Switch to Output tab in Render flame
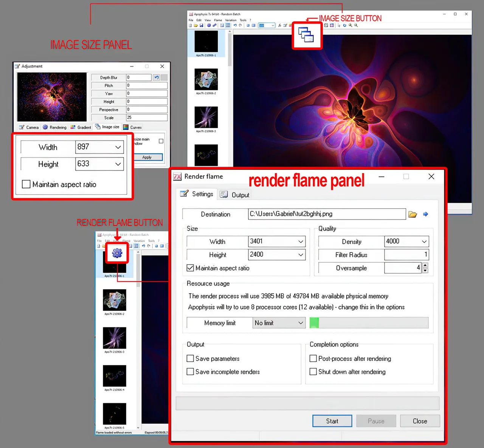 235,195
